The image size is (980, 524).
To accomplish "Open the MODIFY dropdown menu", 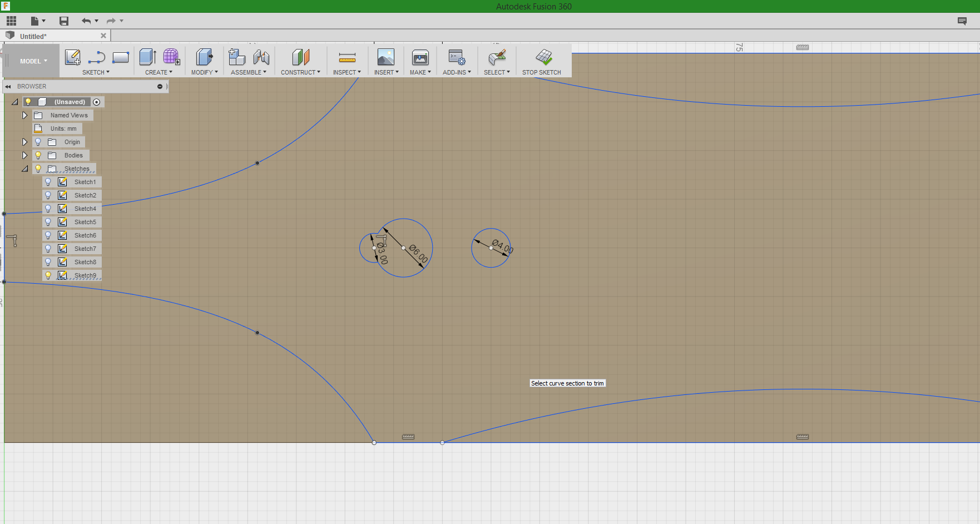I will (205, 72).
